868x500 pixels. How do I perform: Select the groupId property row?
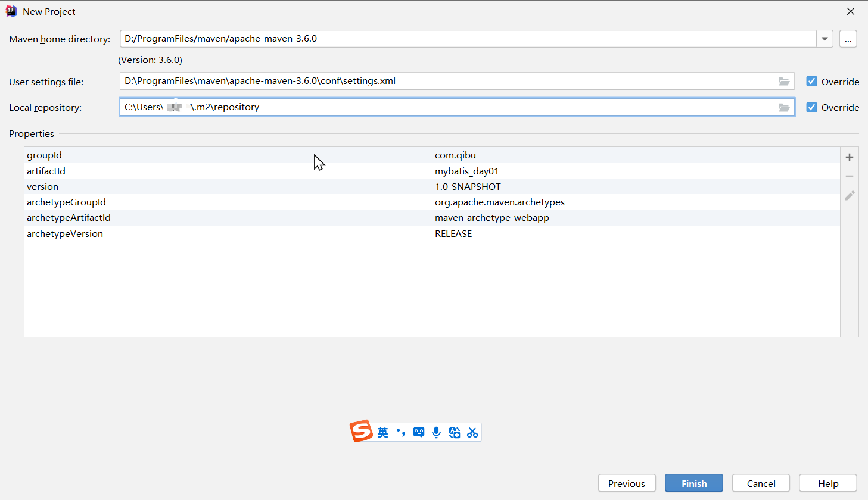tap(432, 155)
